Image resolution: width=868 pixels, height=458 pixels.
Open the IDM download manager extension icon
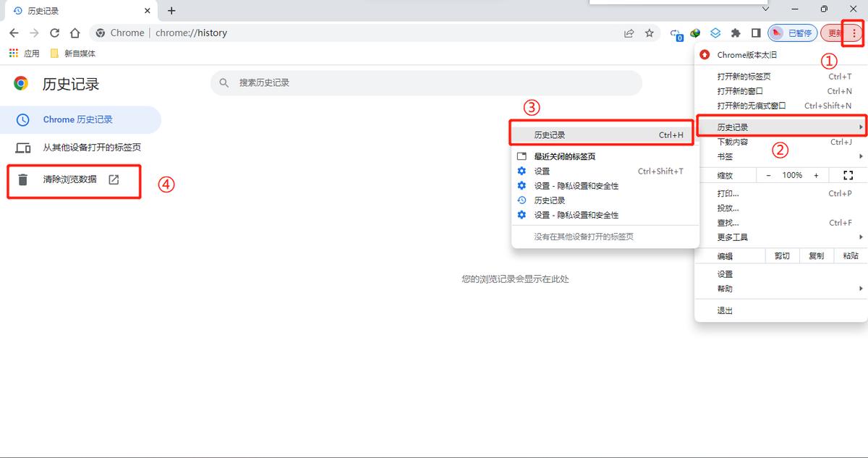pos(694,33)
